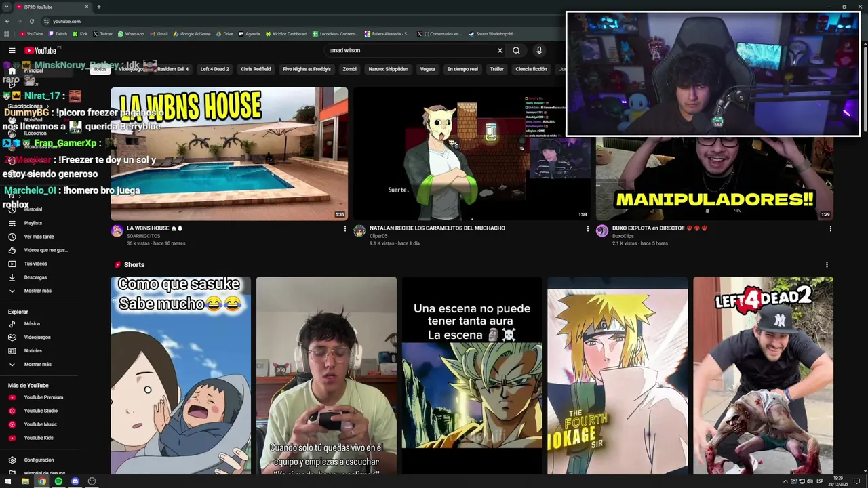Open SOARINGCITOS channel link
Image resolution: width=868 pixels, height=488 pixels.
click(143, 236)
